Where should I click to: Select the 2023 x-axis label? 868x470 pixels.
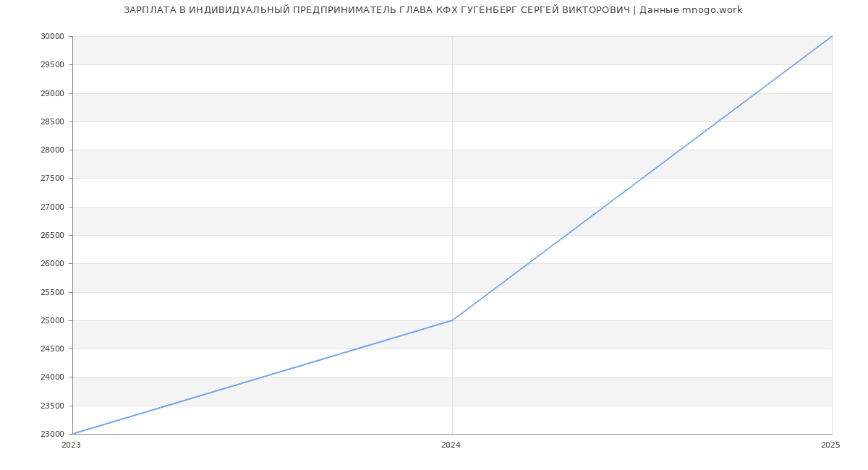pos(71,445)
